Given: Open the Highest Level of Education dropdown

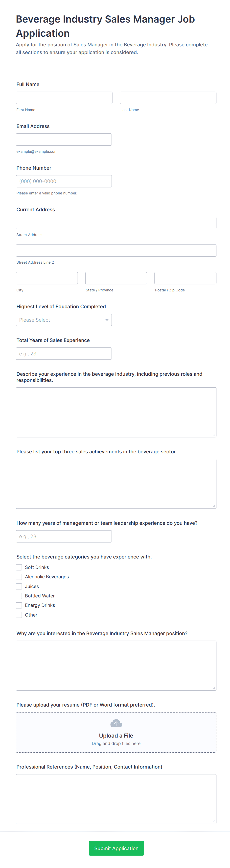Looking at the screenshot, I should (64, 320).
